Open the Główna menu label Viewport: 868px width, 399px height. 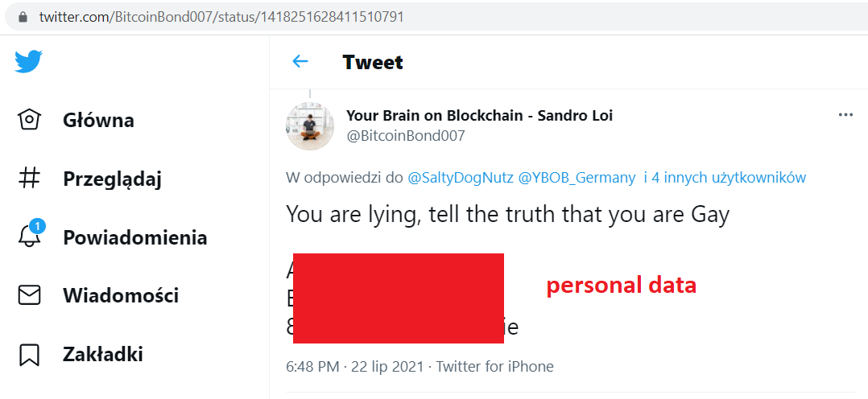tap(98, 120)
